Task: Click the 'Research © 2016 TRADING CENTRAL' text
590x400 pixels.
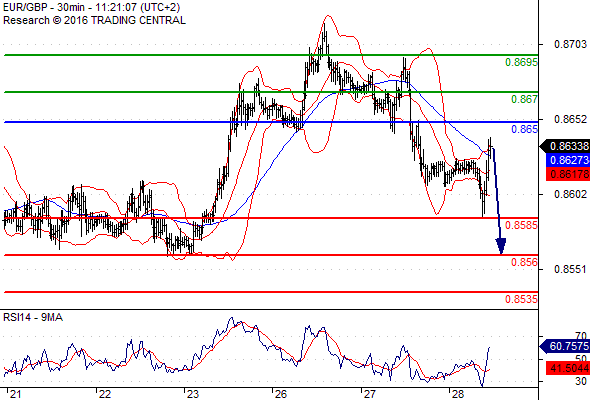Action: (94, 20)
